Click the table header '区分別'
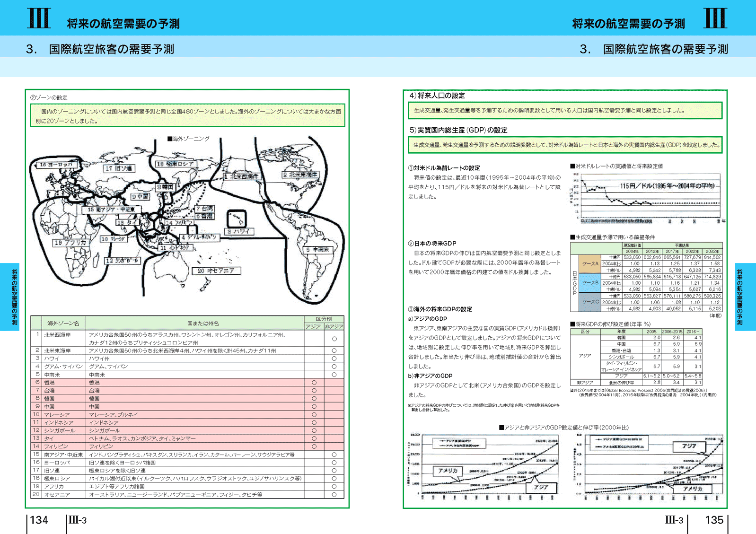Screen dimensions: 756x534 tap(324, 319)
